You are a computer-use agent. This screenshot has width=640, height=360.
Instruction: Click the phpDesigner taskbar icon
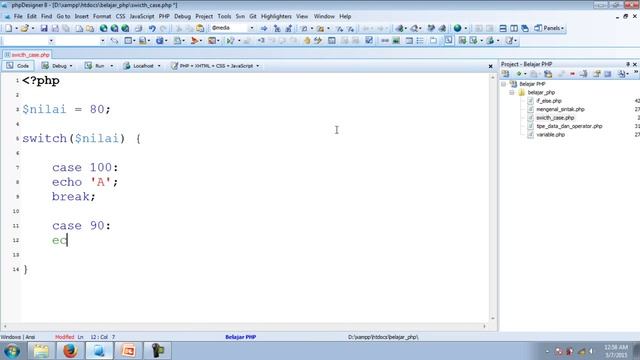coord(99,351)
